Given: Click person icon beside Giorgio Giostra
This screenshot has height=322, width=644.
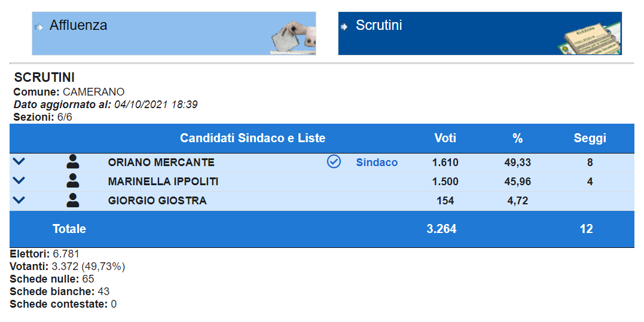Looking at the screenshot, I should coord(73,200).
